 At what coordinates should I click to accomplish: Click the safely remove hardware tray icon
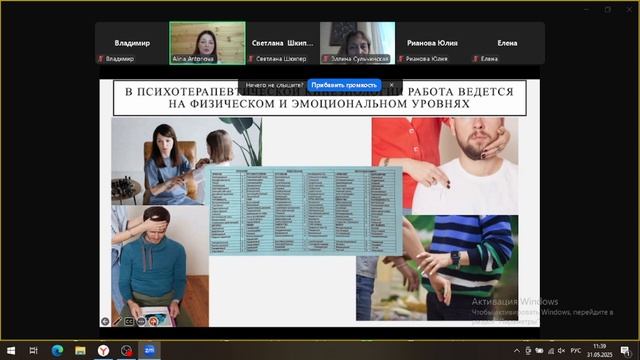point(528,351)
